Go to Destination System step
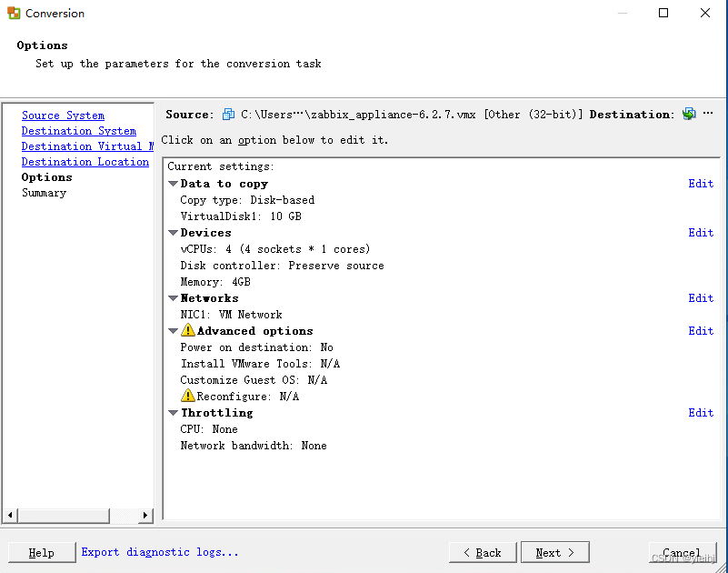 pos(79,131)
